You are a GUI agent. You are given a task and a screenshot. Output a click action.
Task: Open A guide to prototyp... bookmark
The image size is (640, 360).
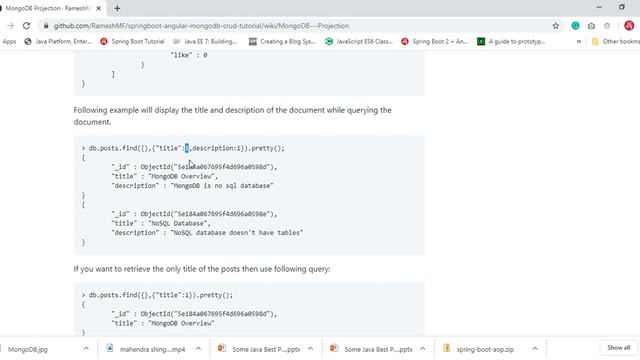(x=511, y=41)
